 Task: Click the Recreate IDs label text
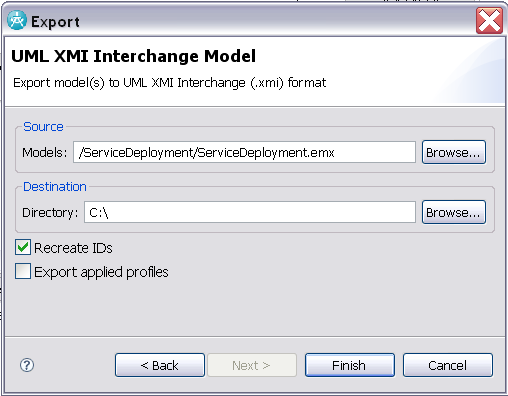[73, 248]
